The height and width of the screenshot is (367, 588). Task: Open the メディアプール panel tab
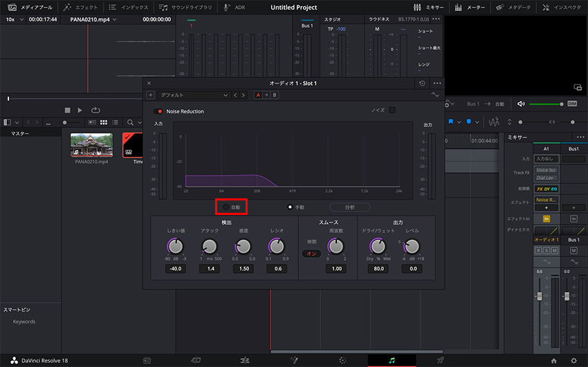28,7
